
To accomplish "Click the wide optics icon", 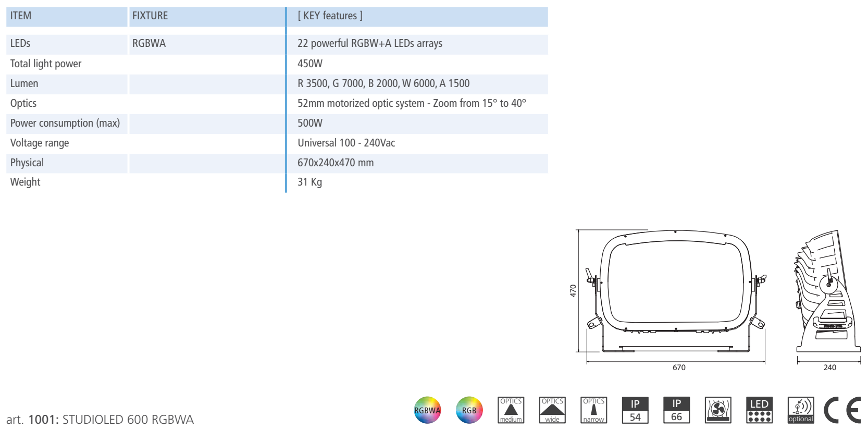I will pyautogui.click(x=552, y=410).
